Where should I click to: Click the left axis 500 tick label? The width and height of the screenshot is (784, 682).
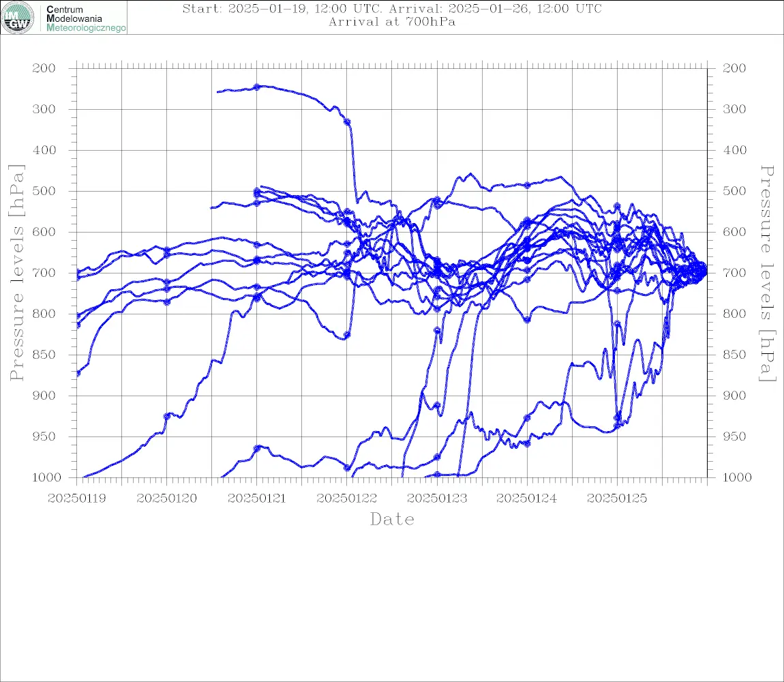pyautogui.click(x=44, y=191)
